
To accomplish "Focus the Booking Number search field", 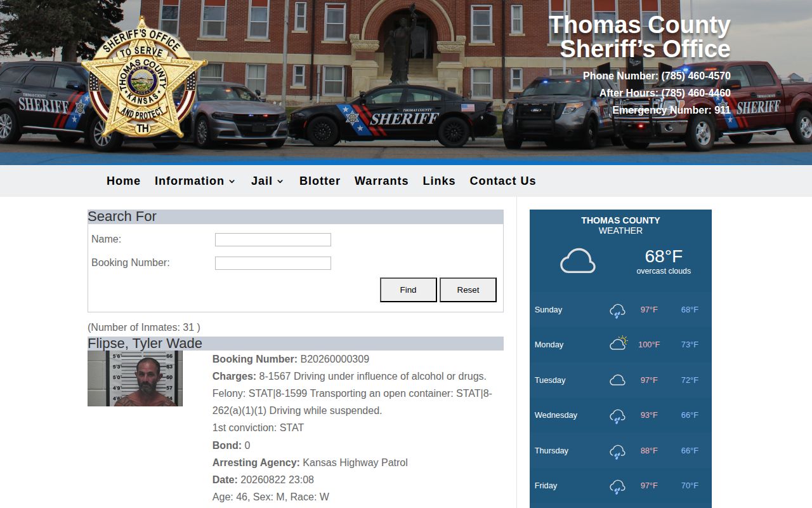I will [x=273, y=263].
